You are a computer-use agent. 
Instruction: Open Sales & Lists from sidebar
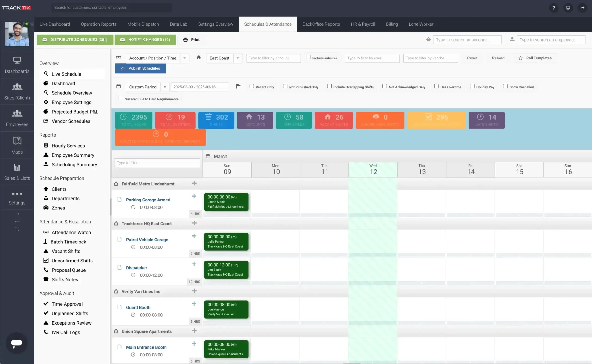17,172
